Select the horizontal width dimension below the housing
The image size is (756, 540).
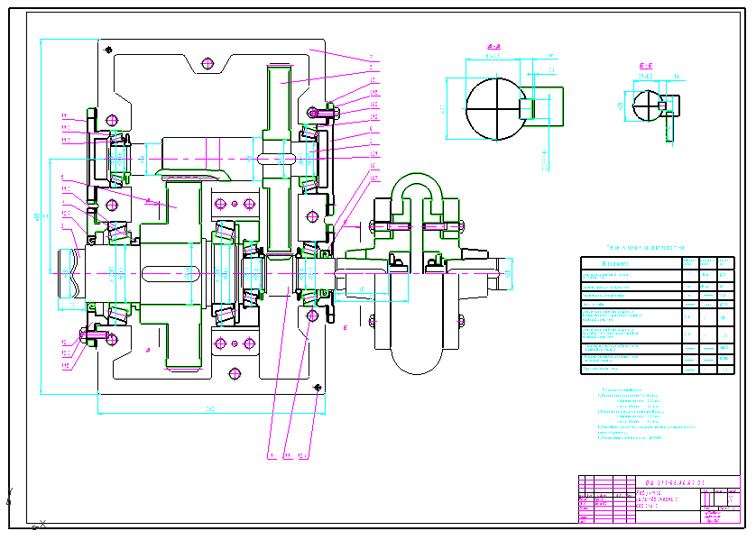(211, 410)
